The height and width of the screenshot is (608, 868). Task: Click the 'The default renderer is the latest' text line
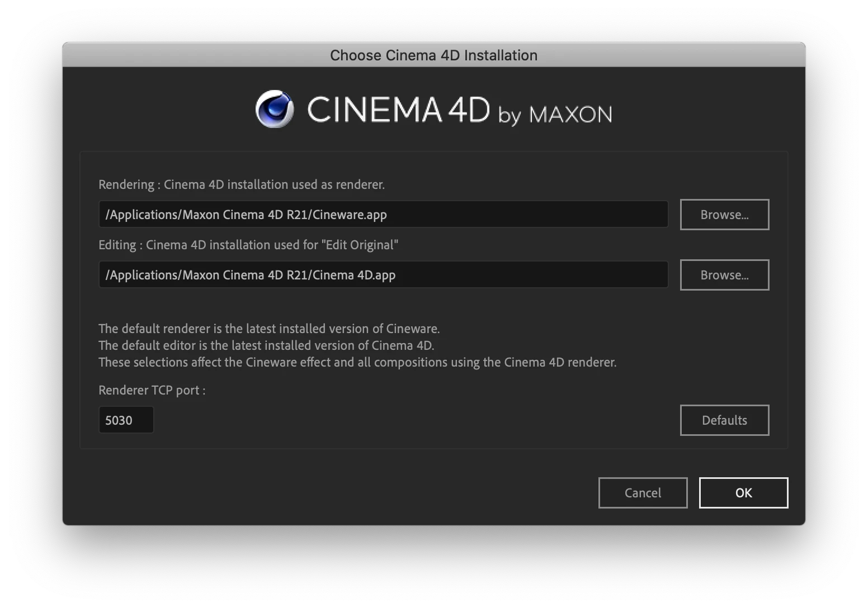[269, 329]
